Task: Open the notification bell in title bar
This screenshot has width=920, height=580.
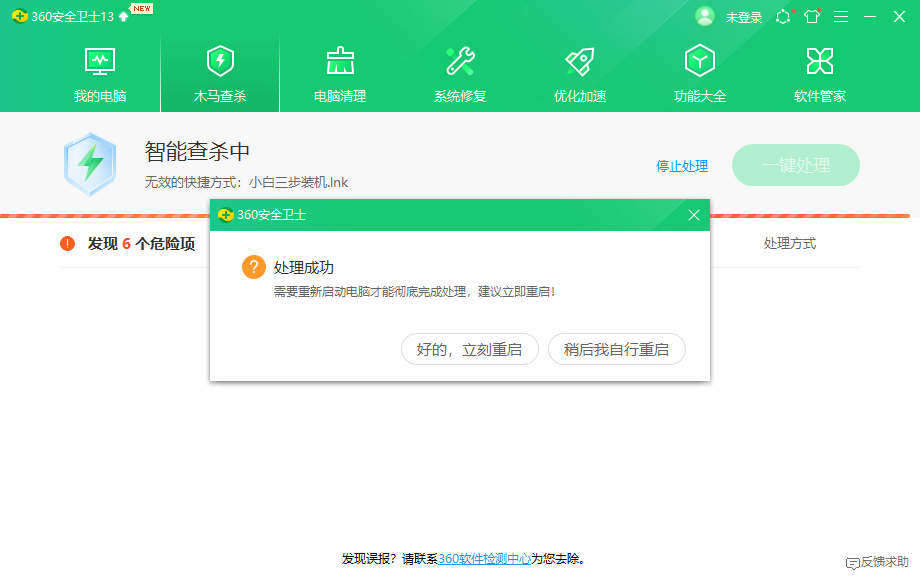Action: coord(783,16)
